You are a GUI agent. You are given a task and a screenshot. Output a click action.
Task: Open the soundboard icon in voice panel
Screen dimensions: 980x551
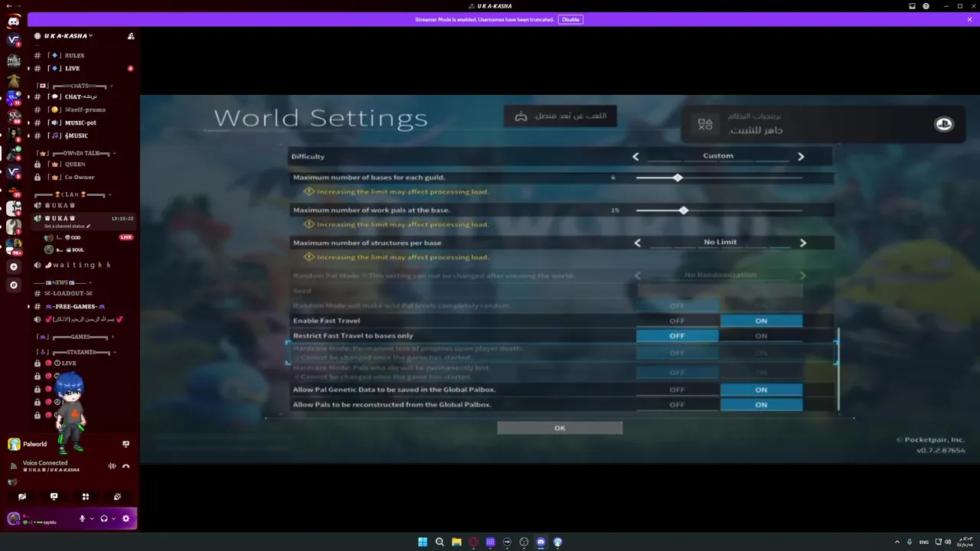[x=117, y=497]
